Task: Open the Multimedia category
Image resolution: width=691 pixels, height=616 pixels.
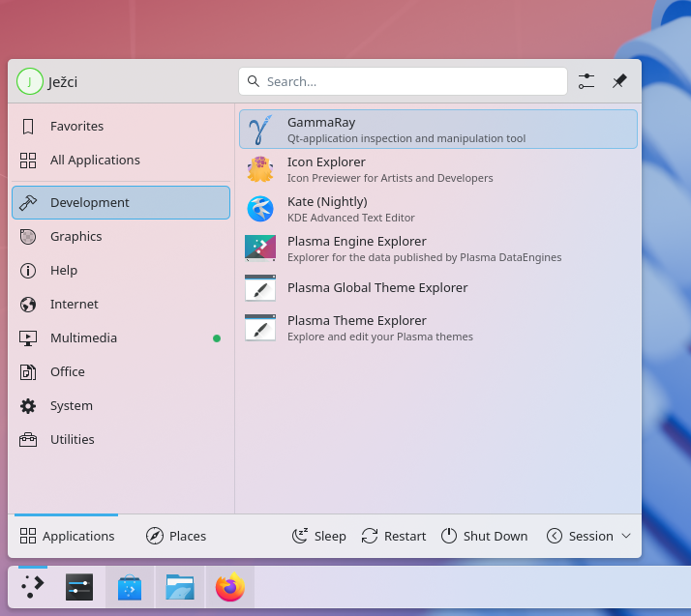Action: [121, 338]
